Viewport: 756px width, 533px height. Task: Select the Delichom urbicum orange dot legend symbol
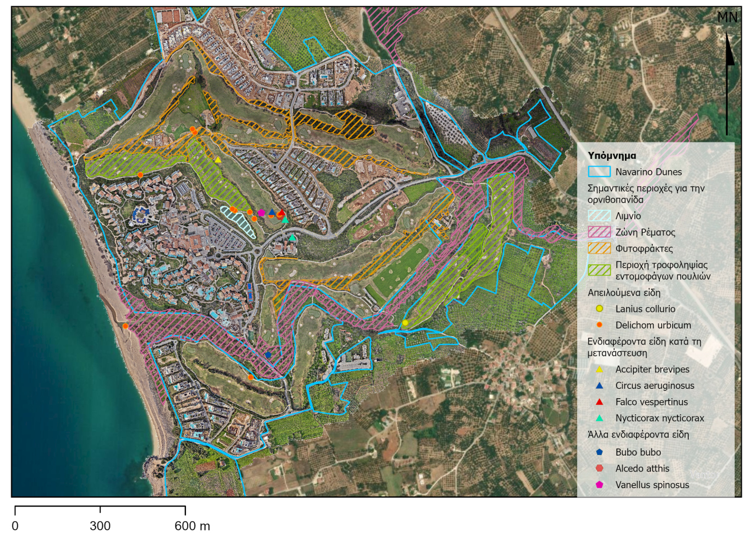coord(599,325)
